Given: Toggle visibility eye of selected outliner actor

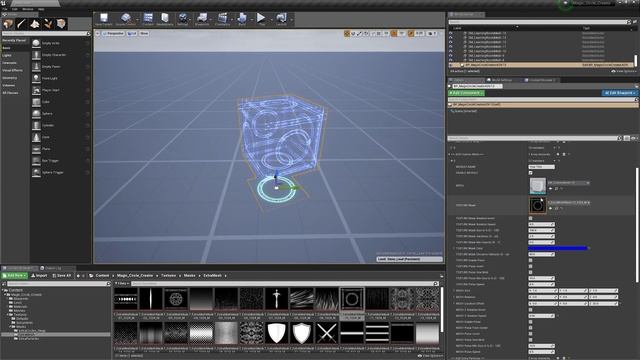Looking at the screenshot, I should click(451, 65).
